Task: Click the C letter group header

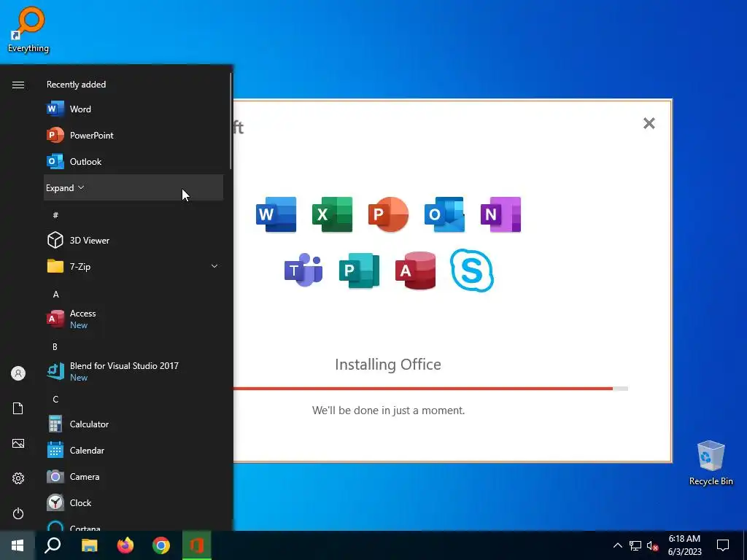Action: tap(55, 399)
